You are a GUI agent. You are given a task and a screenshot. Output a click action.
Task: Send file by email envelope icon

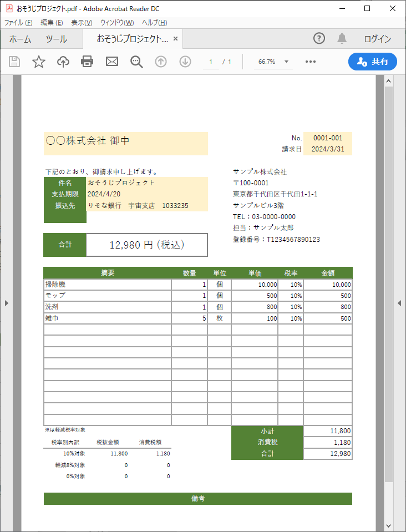pyautogui.click(x=112, y=62)
